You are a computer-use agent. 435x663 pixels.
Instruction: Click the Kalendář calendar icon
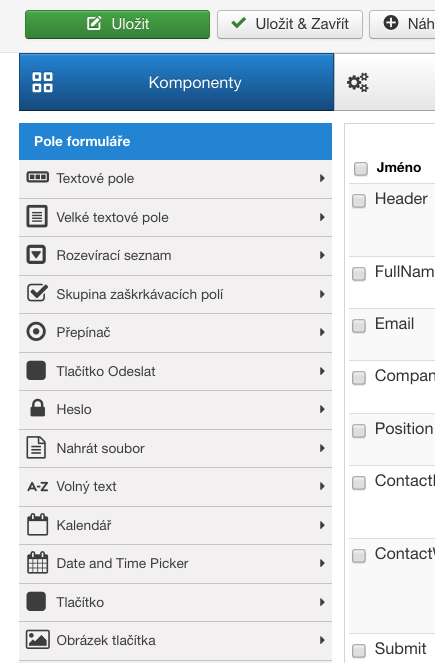pos(38,524)
